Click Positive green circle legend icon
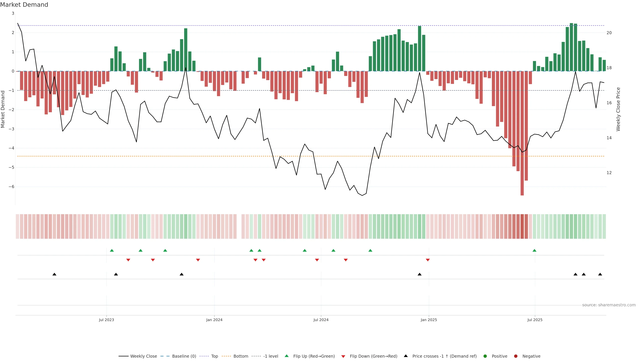Image resolution: width=644 pixels, height=362 pixels. pos(485,356)
